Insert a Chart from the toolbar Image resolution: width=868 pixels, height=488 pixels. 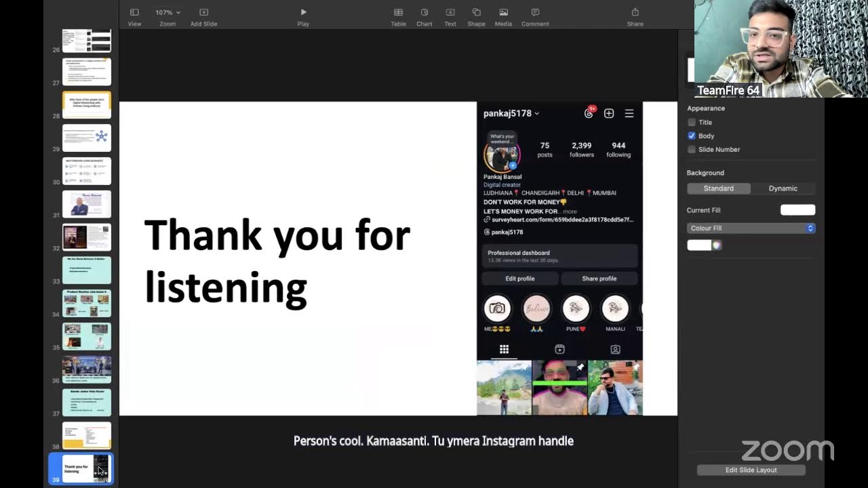point(425,16)
